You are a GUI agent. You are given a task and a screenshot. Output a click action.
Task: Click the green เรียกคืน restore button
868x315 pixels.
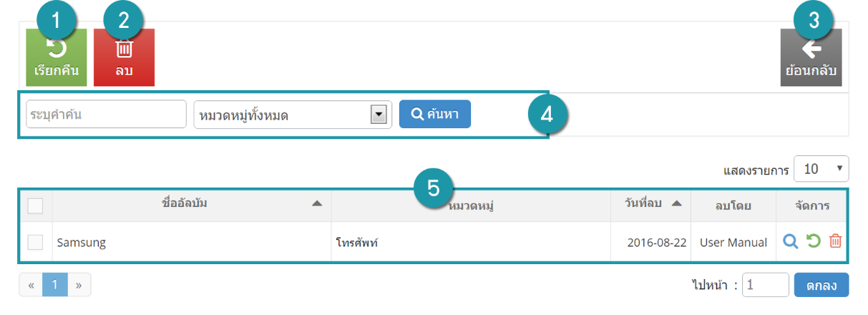click(56, 57)
